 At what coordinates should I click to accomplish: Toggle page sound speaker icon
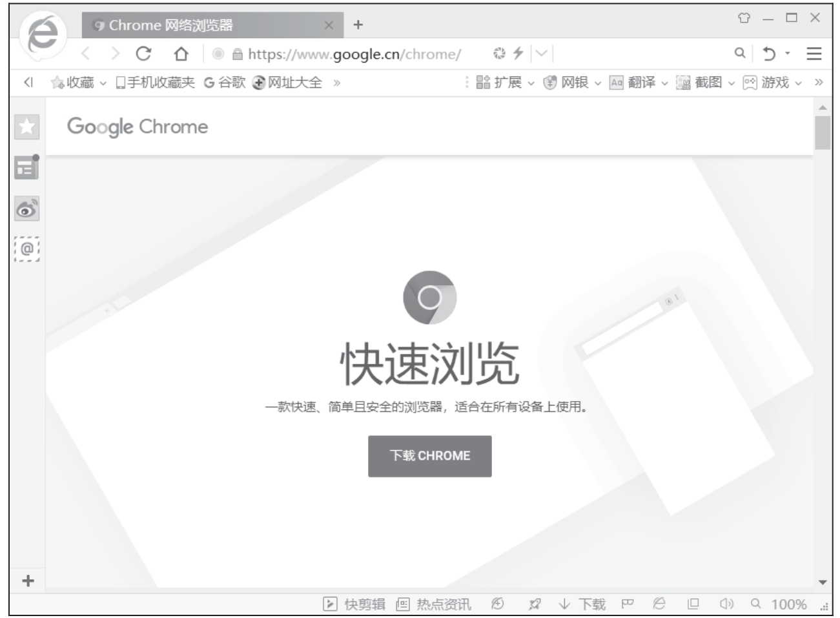pos(727,604)
